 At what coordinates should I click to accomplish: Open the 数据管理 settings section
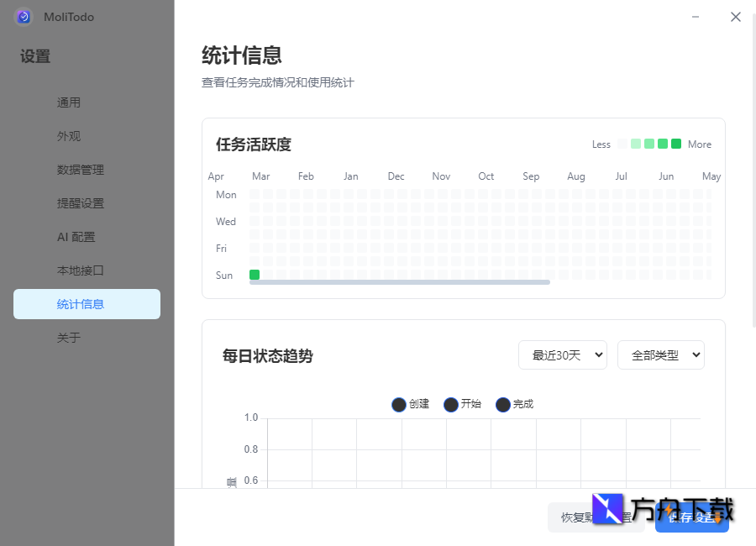tap(87, 169)
